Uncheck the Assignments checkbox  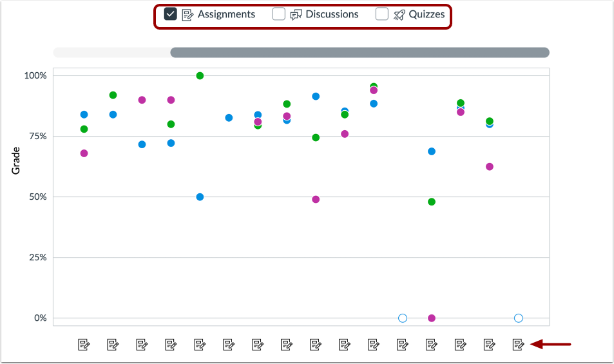point(170,14)
